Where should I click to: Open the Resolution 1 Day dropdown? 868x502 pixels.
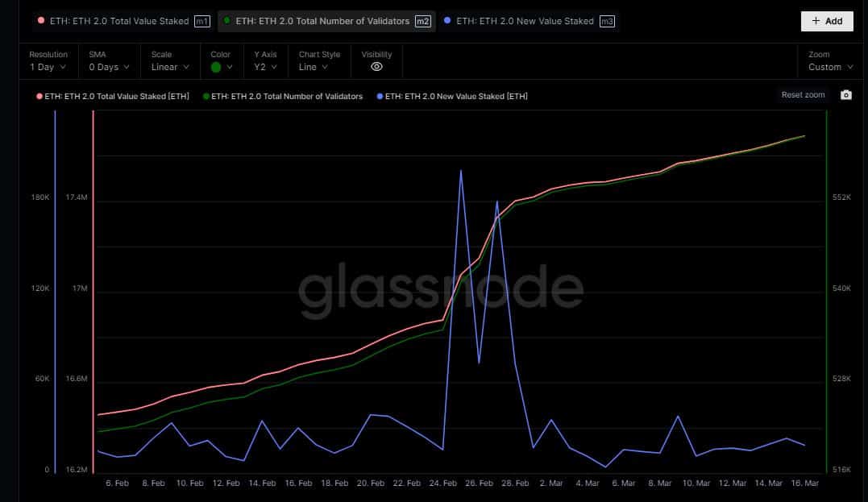(48, 67)
